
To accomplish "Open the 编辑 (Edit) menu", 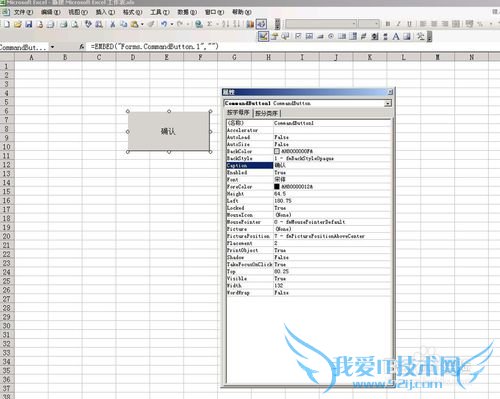I will coord(50,12).
